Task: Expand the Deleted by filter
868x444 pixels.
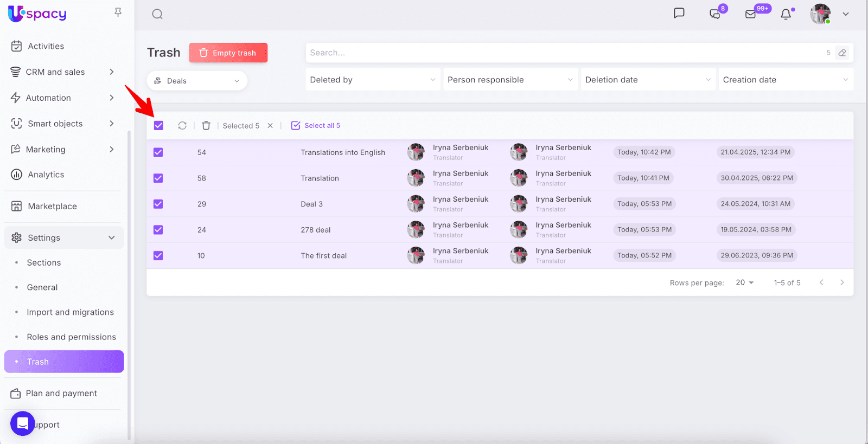Action: click(x=373, y=80)
